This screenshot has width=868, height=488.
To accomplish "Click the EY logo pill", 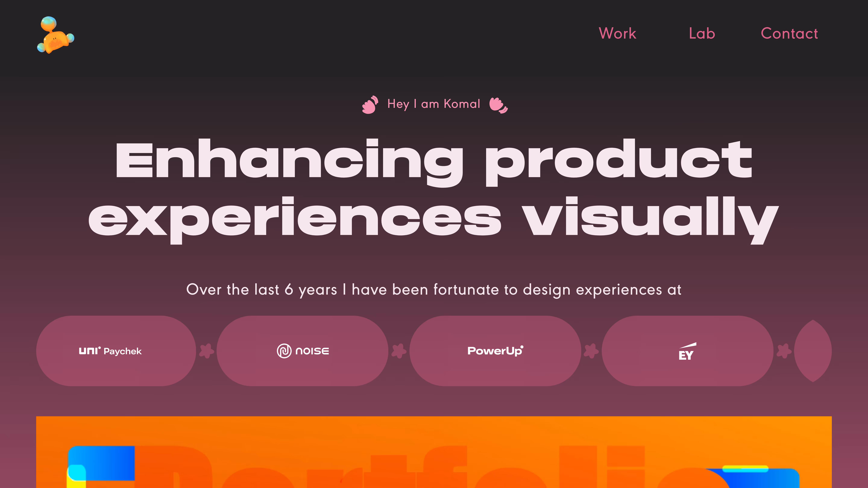I will 687,351.
